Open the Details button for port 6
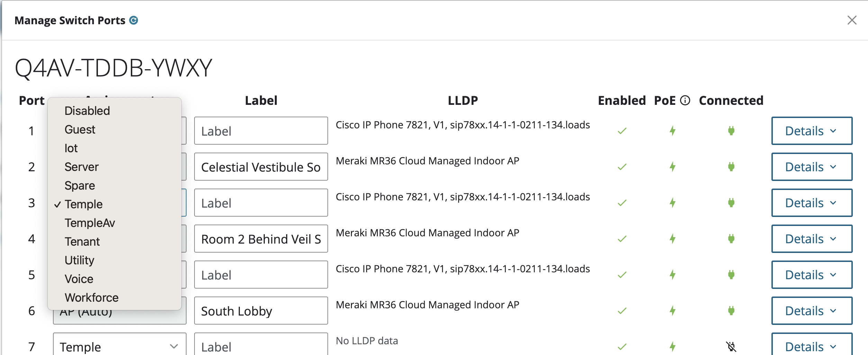 [x=812, y=311]
